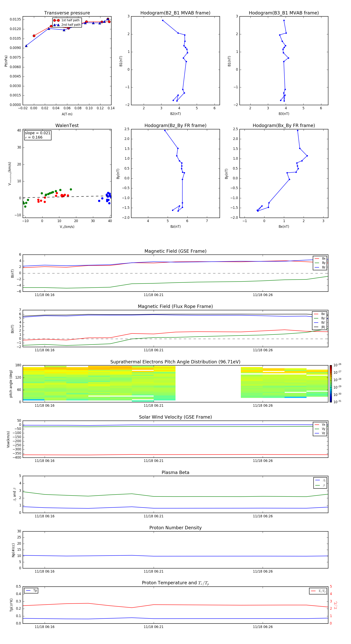Viewport: 351px width, 644px height.
Task: Click the Solar Wind Velocity (GSE Frame) title
Action: coord(175,417)
